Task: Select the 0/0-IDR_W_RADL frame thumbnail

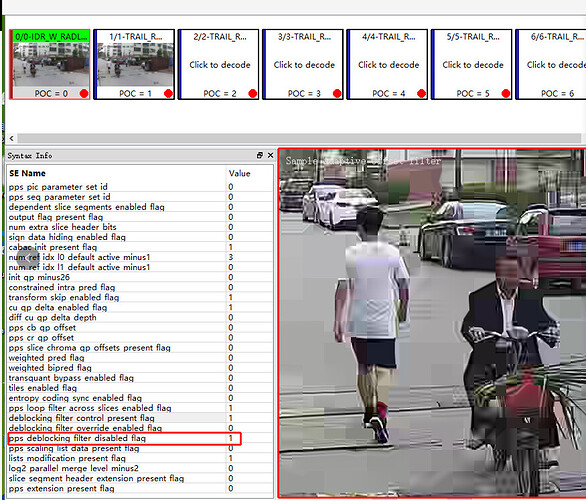Action: [50, 64]
